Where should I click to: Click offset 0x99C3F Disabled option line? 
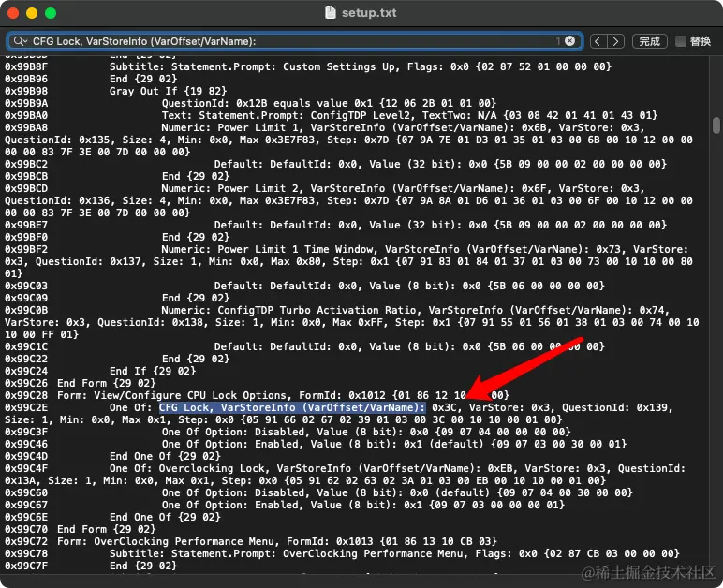click(x=366, y=432)
